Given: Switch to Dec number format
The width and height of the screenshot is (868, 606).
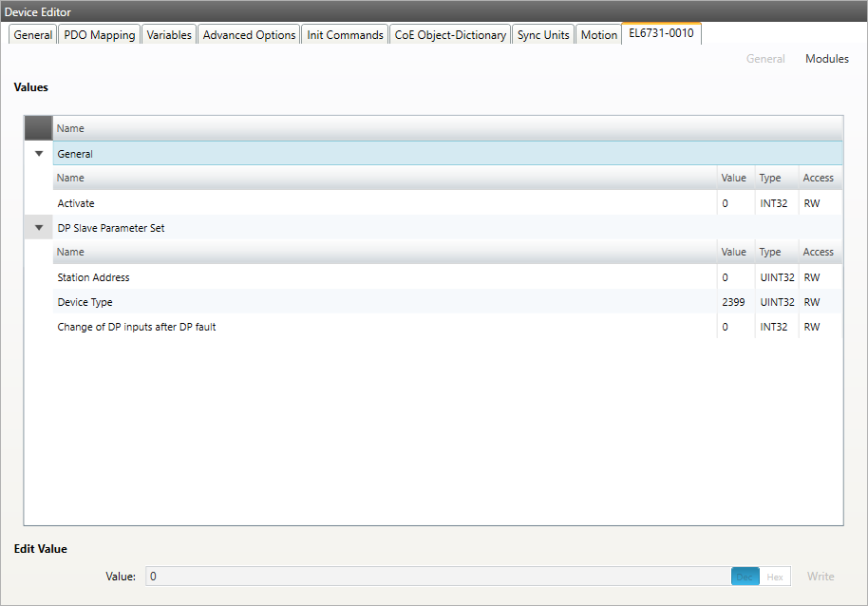Looking at the screenshot, I should [745, 577].
